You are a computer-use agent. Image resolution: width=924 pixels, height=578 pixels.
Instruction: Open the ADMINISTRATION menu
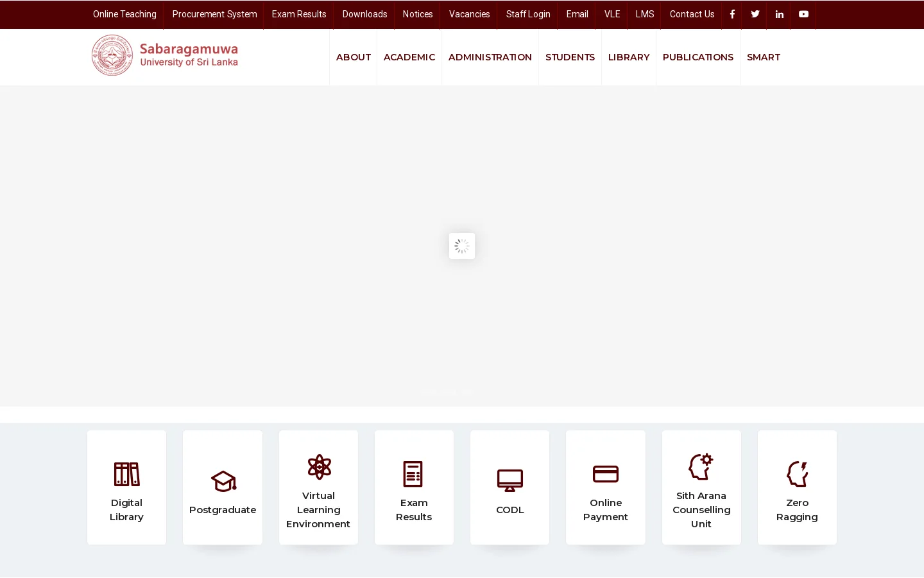490,57
